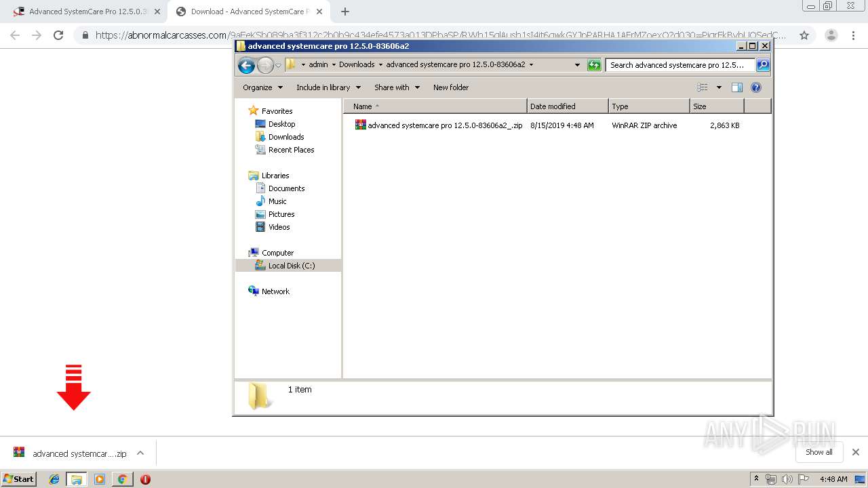The image size is (868, 488).
Task: Click Chrome back arrow
Action: click(x=15, y=35)
